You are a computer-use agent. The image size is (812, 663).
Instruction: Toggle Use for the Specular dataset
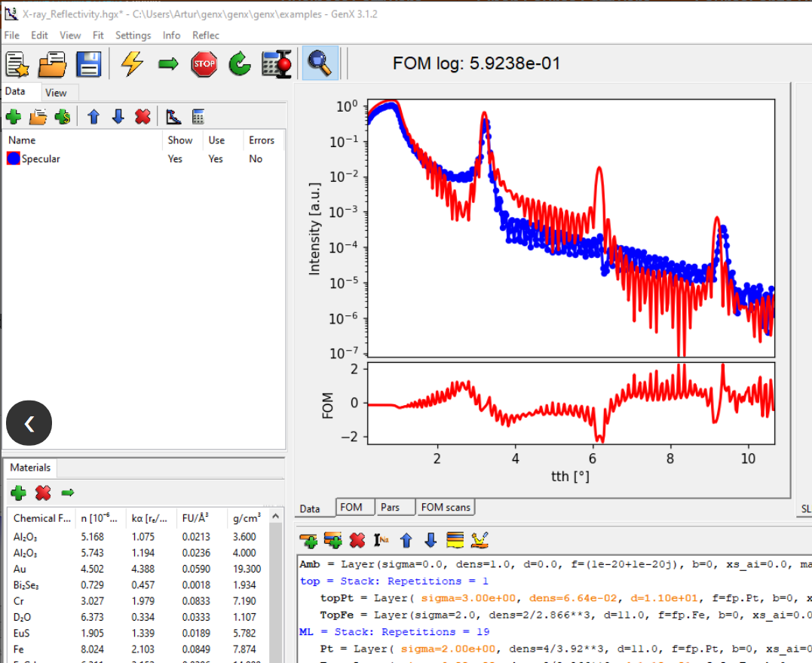click(215, 158)
